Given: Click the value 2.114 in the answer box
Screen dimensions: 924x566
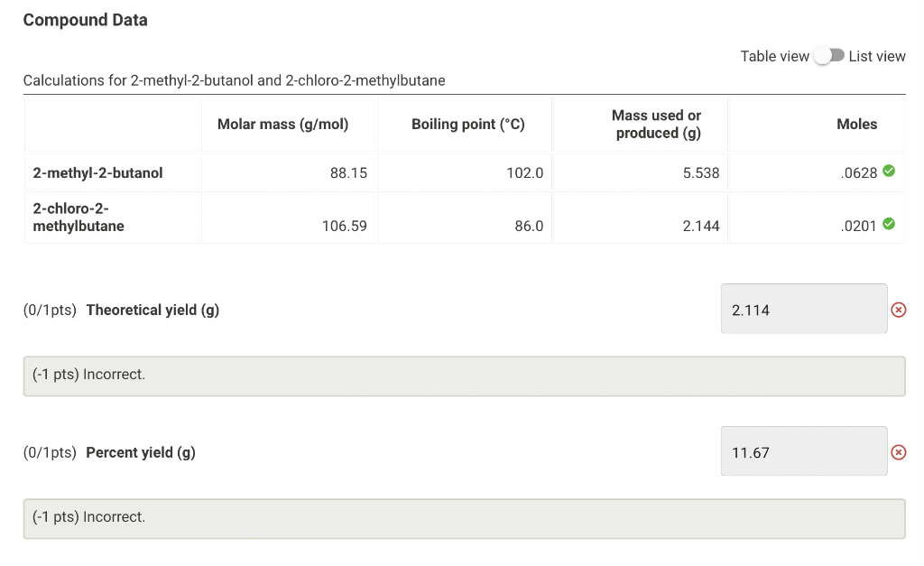Looking at the screenshot, I should [x=749, y=309].
